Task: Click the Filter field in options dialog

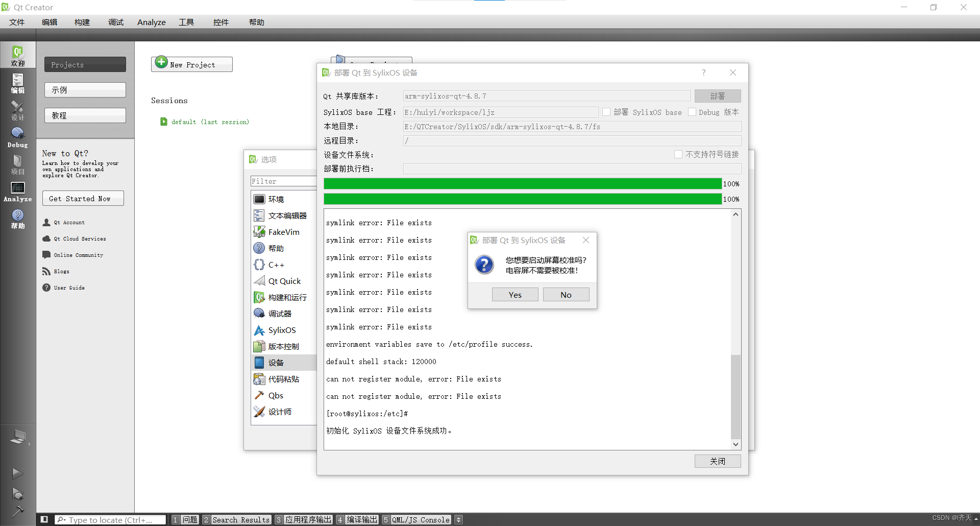Action: point(284,181)
